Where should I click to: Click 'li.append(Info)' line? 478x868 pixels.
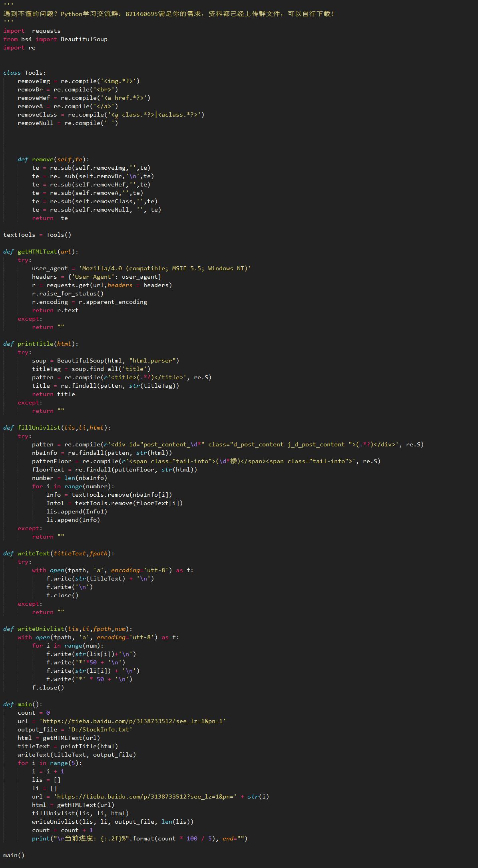coord(73,520)
